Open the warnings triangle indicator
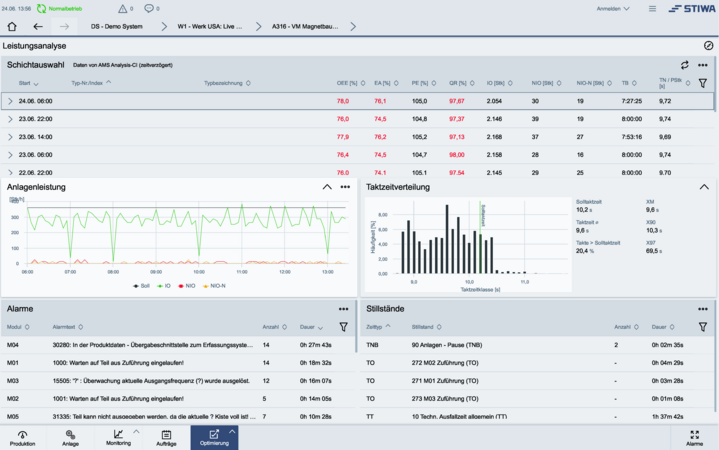 click(122, 8)
